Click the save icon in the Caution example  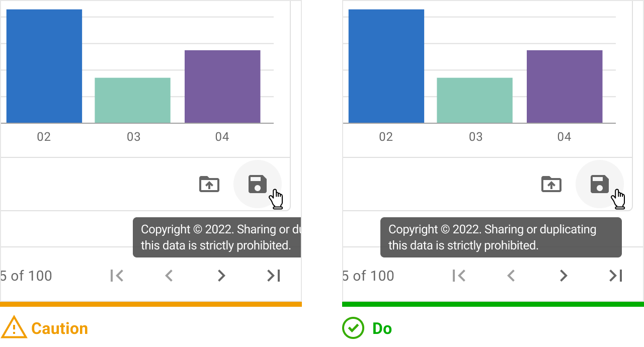(258, 184)
